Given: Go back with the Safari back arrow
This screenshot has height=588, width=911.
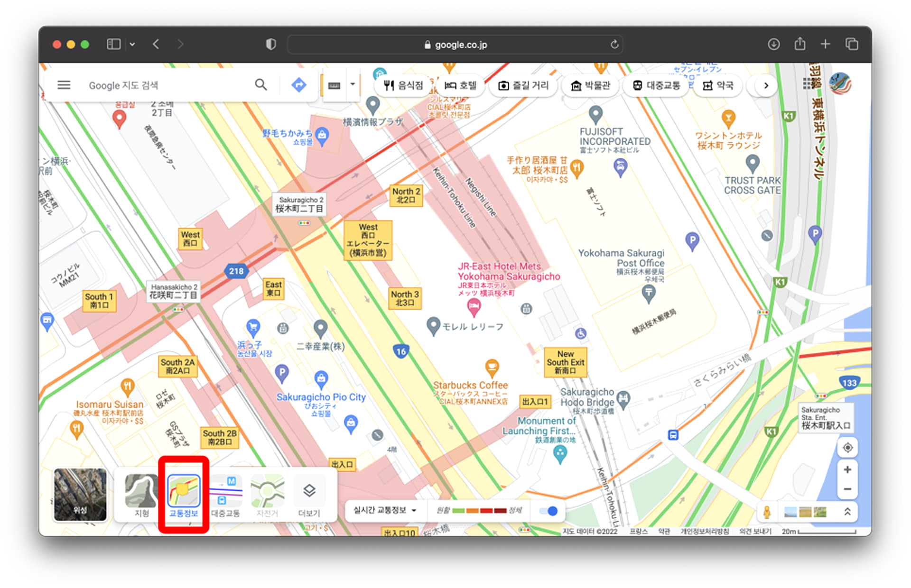Looking at the screenshot, I should point(156,45).
